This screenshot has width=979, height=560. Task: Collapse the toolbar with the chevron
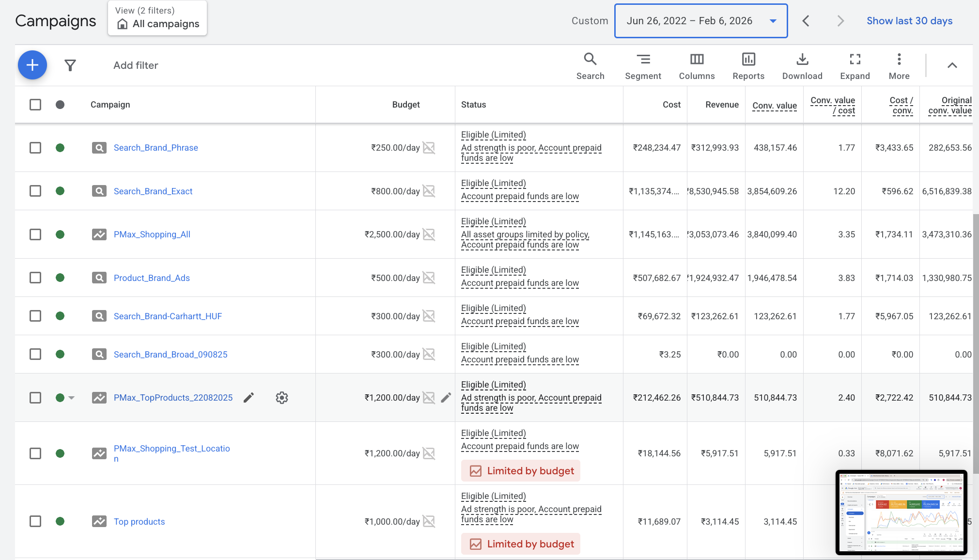tap(952, 65)
